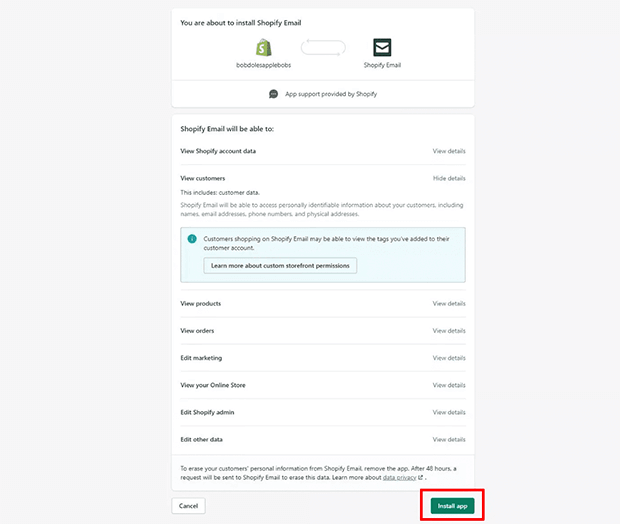Viewport: 620px width, 524px height.
Task: Click 'App support provided by Shopify' text
Action: 331,94
